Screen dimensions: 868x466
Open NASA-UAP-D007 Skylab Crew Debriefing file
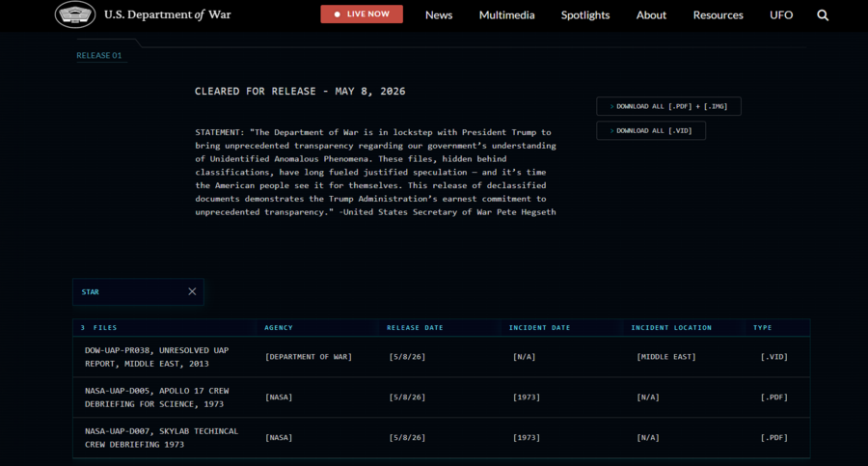tap(162, 438)
